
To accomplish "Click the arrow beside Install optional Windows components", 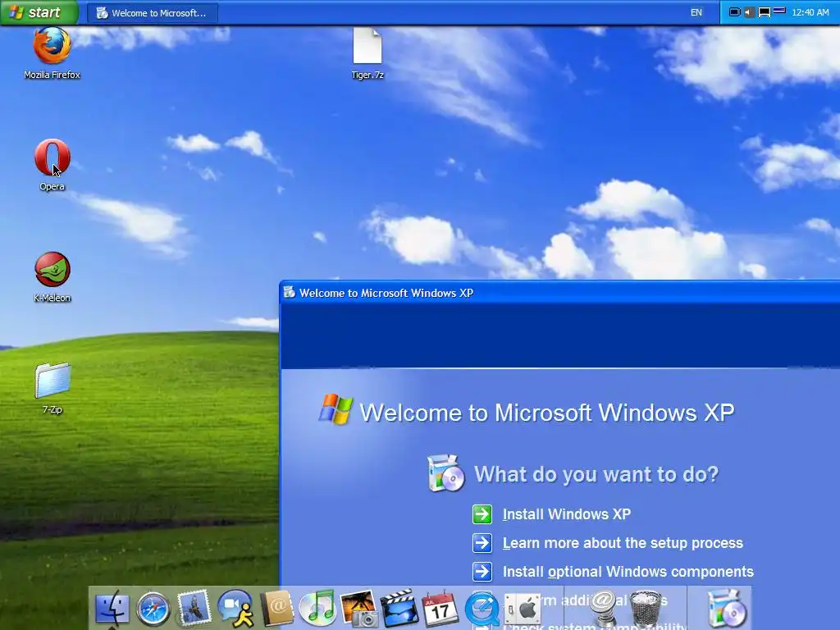I will tap(482, 572).
